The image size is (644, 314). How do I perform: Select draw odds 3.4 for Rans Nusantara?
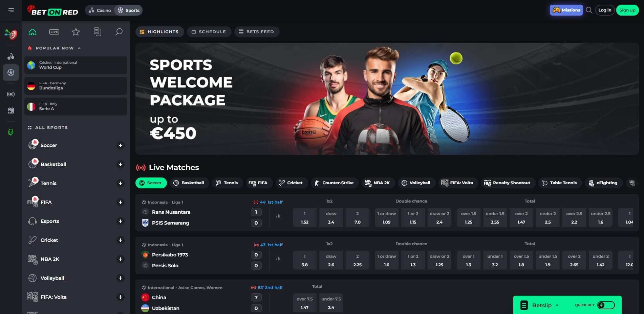click(x=331, y=217)
